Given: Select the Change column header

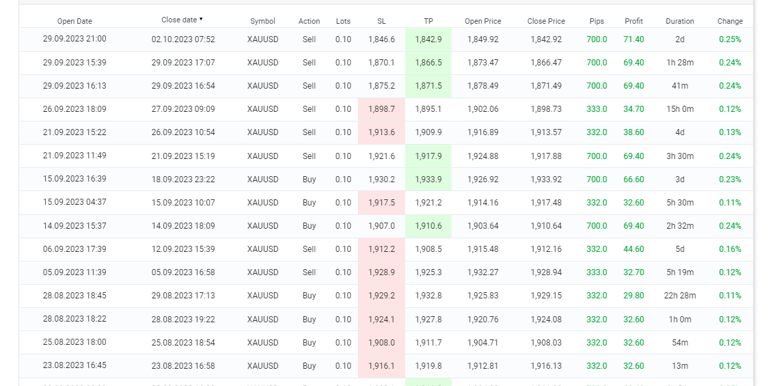Looking at the screenshot, I should pos(730,21).
